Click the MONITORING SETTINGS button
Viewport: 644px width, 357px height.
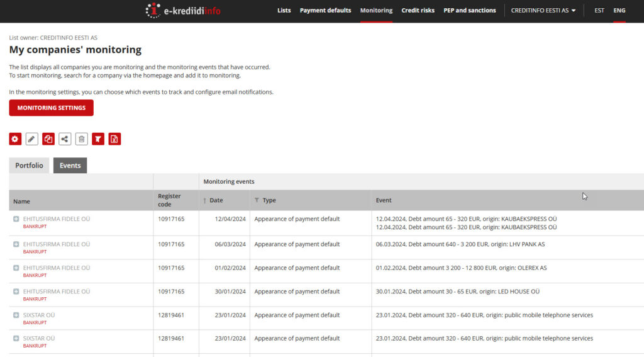[x=52, y=108]
